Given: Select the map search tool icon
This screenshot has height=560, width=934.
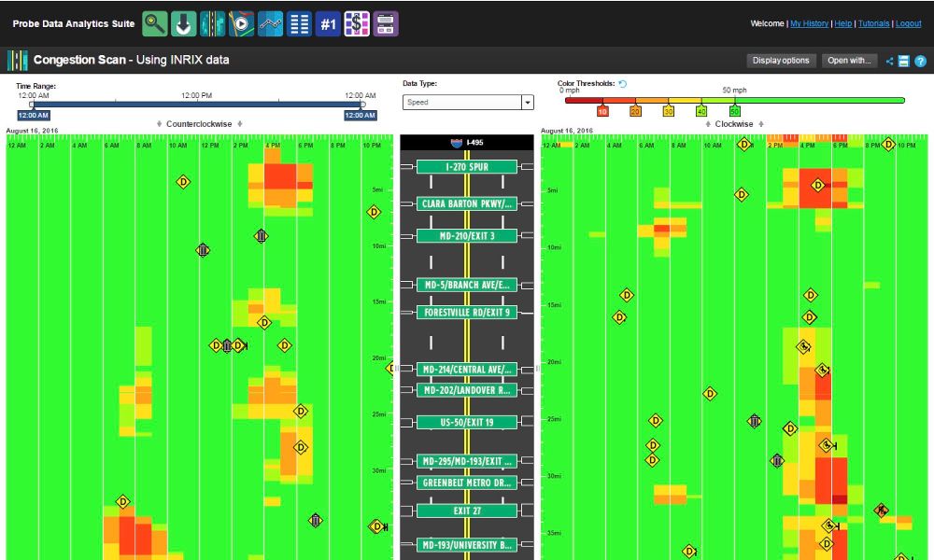Looking at the screenshot, I should [x=154, y=23].
